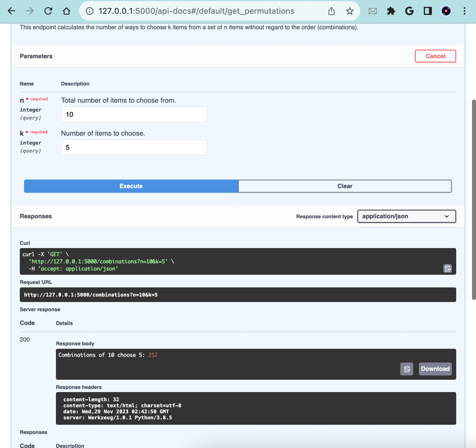Click 'Number of items to choose.' description
This screenshot has width=476, height=448.
click(x=103, y=133)
